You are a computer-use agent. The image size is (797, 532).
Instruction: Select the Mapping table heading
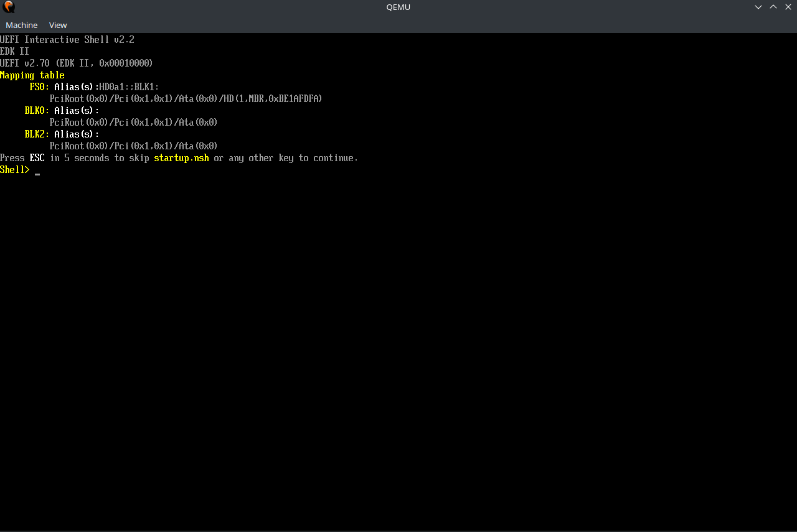32,75
